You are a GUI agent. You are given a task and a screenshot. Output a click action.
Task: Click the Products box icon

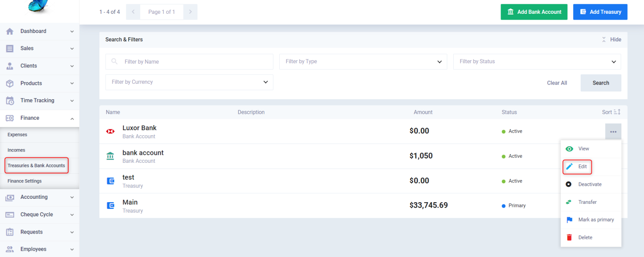(x=10, y=83)
